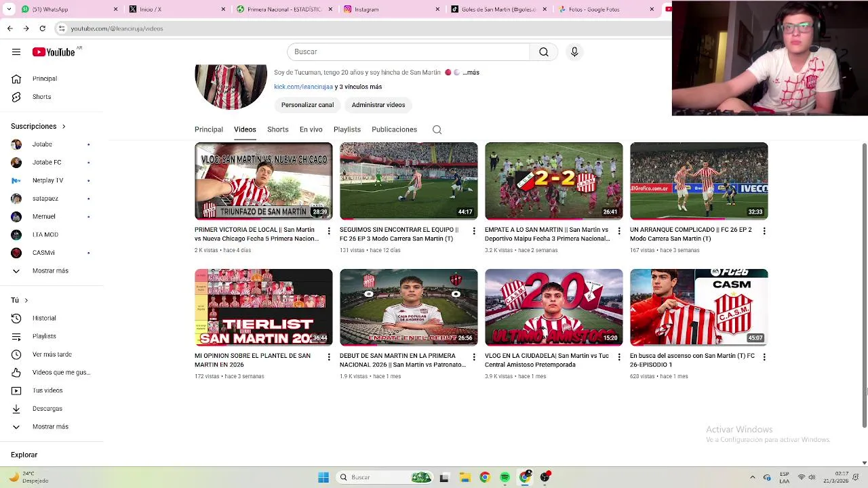Click the Administrar videos button
This screenshot has width=868, height=488.
point(378,105)
